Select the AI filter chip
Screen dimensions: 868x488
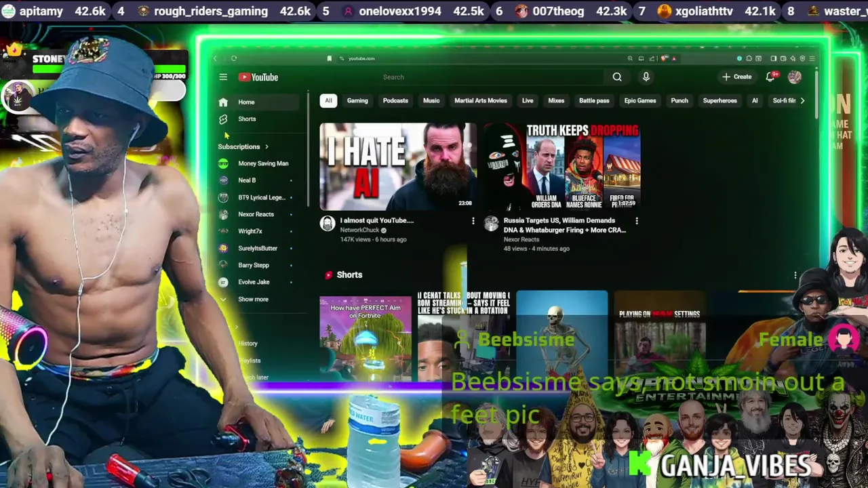[x=755, y=100]
